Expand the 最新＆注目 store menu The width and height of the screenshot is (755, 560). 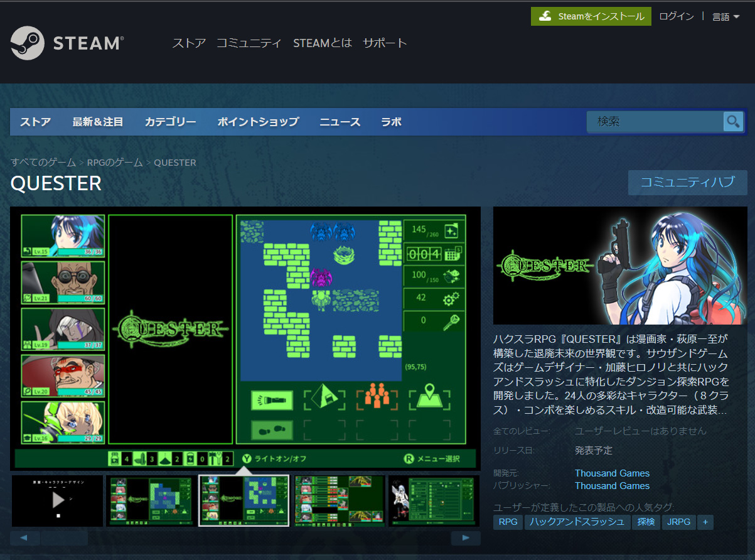[98, 122]
